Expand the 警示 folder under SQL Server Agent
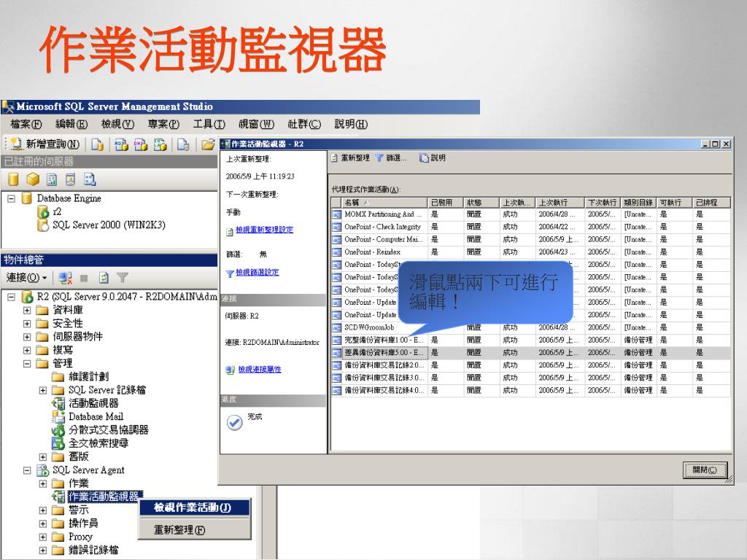 (43, 510)
